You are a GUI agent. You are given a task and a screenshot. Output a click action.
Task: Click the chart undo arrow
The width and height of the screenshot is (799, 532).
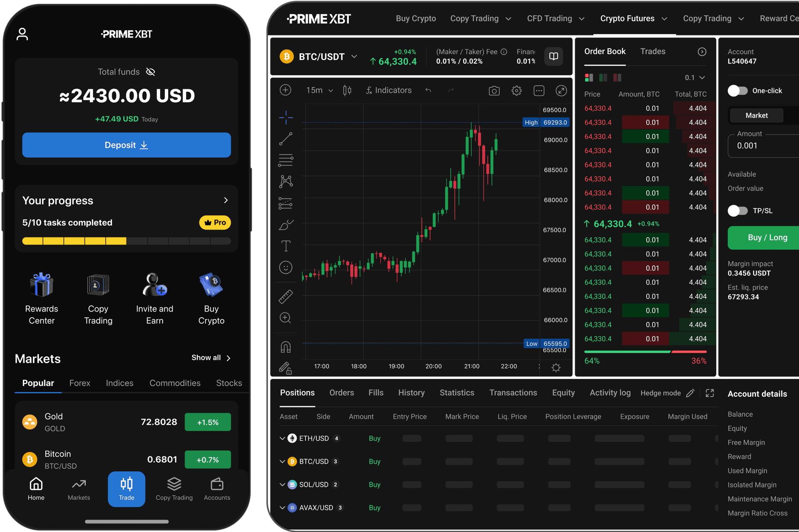[428, 90]
